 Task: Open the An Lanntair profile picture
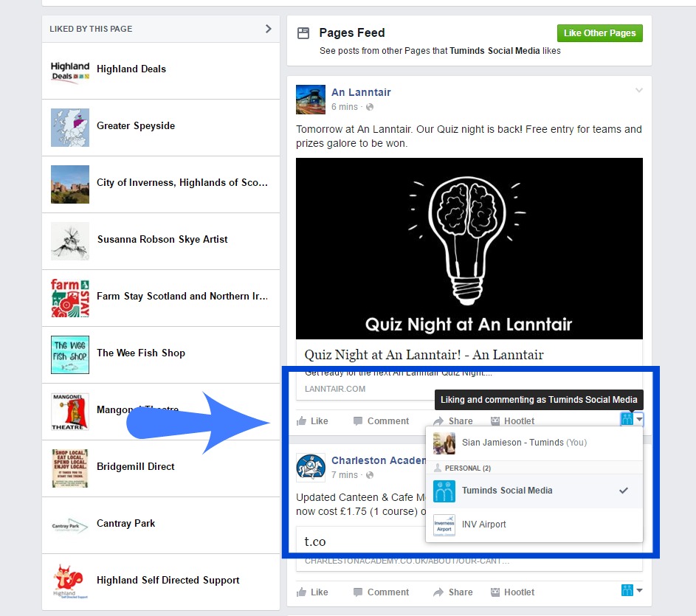[x=311, y=100]
